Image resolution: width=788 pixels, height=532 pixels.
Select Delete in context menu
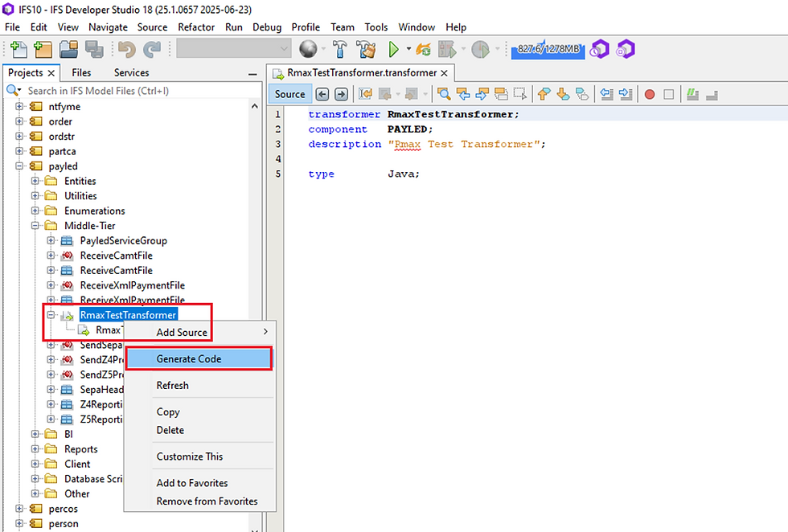(199, 430)
